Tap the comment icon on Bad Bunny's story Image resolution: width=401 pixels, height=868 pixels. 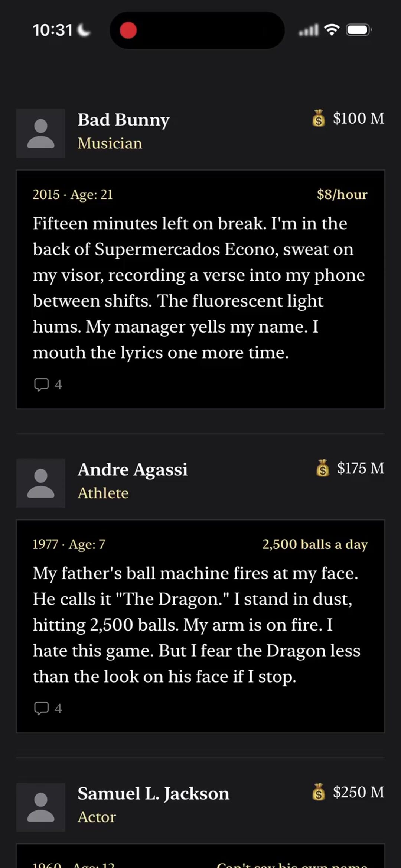tap(41, 385)
